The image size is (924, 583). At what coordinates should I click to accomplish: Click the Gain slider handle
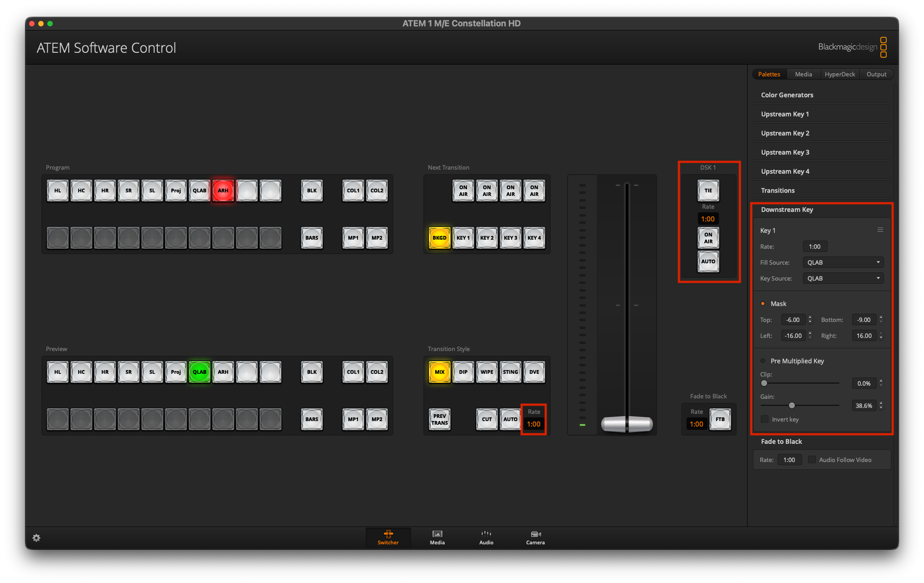[x=792, y=405]
